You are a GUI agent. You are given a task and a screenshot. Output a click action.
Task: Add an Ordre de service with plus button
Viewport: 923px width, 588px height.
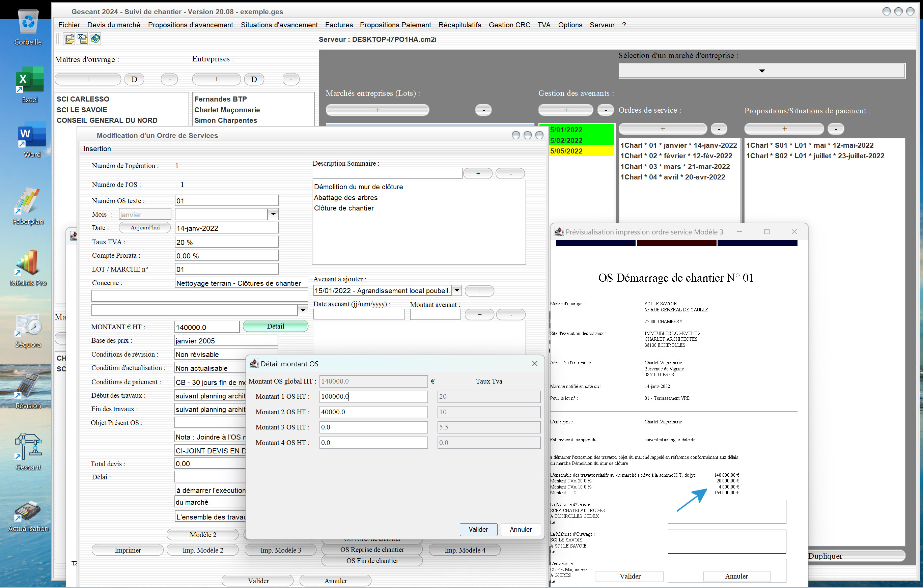coord(662,129)
